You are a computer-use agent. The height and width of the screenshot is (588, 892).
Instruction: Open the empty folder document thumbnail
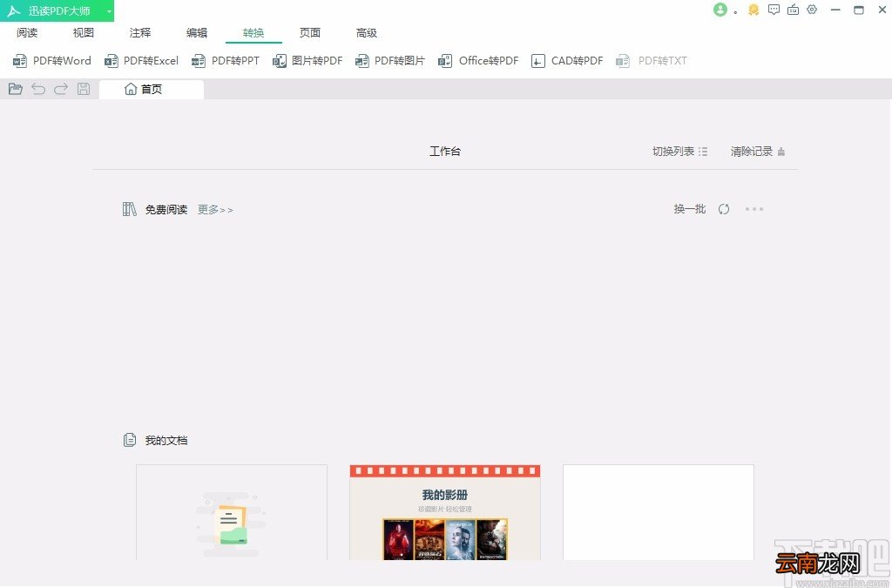tap(232, 512)
